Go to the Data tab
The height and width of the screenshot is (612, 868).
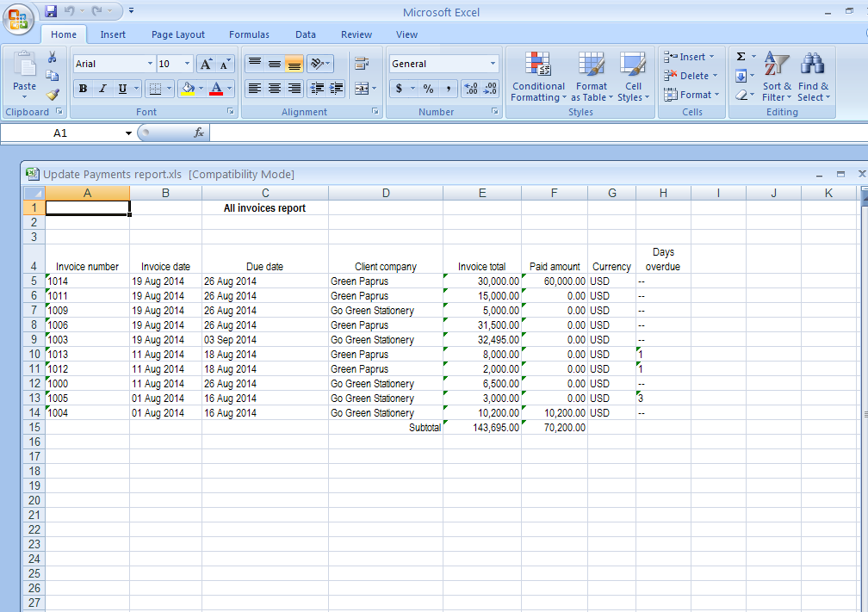306,34
